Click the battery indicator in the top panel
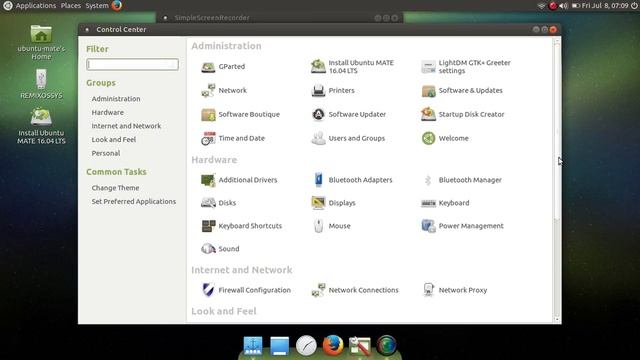This screenshot has width=640, height=360. point(576,6)
